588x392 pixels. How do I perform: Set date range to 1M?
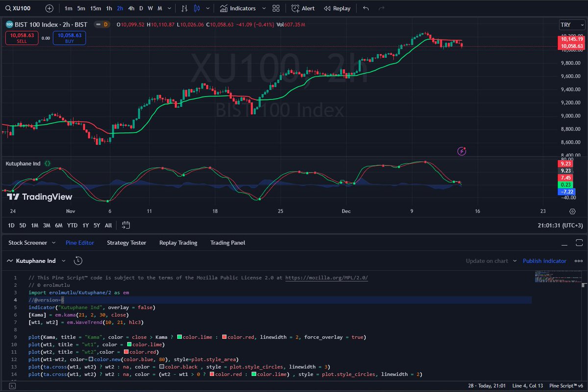click(34, 225)
